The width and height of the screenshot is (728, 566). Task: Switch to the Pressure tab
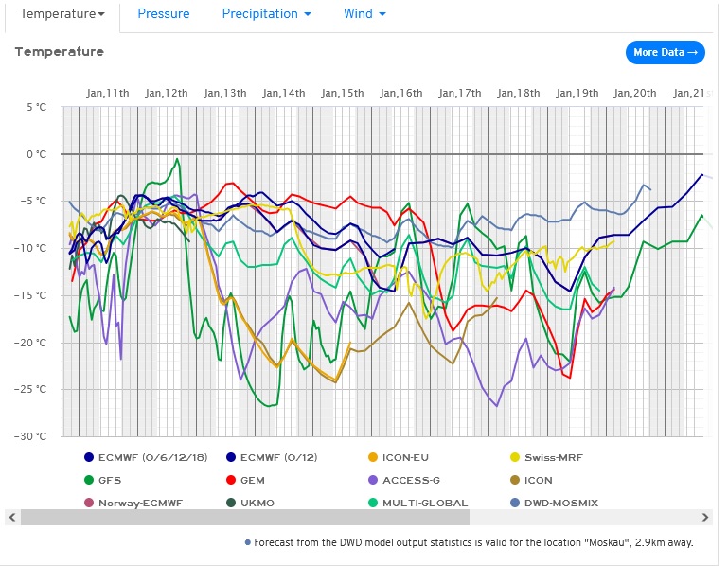click(163, 14)
